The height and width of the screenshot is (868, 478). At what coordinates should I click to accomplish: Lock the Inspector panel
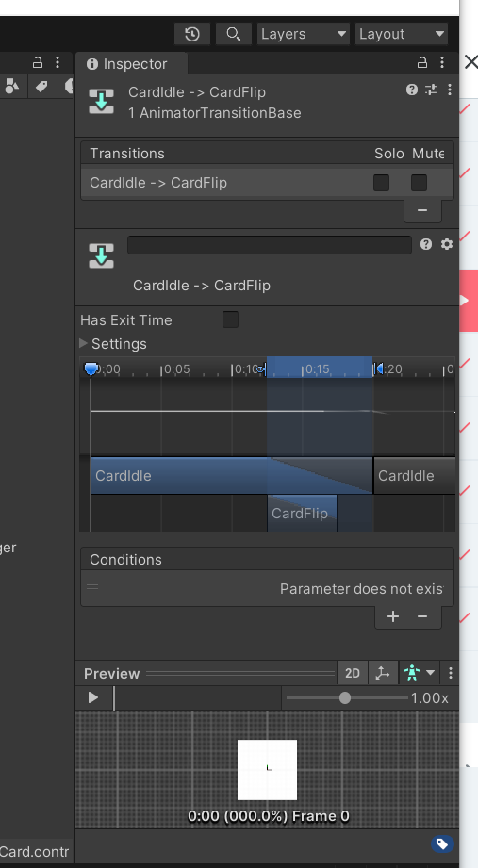(x=422, y=62)
